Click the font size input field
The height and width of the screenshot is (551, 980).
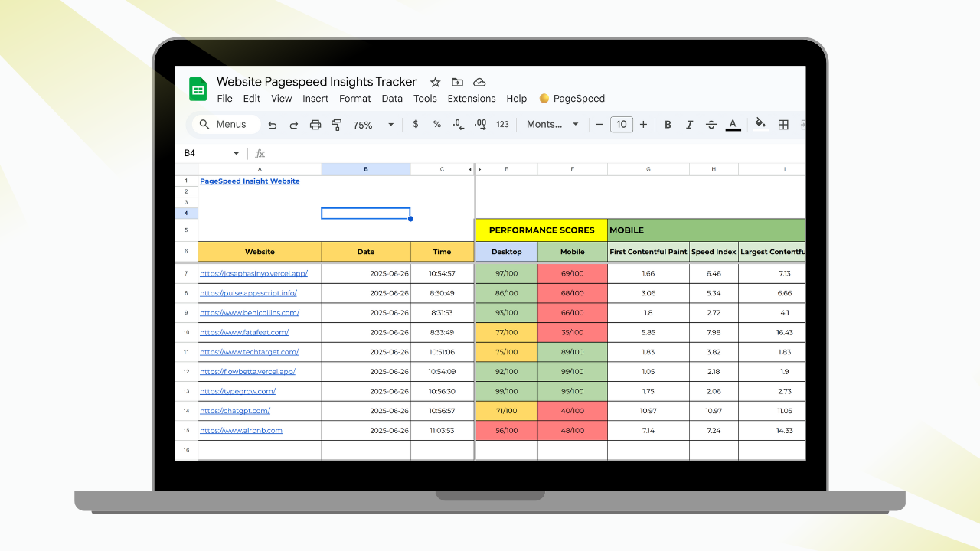(x=621, y=125)
